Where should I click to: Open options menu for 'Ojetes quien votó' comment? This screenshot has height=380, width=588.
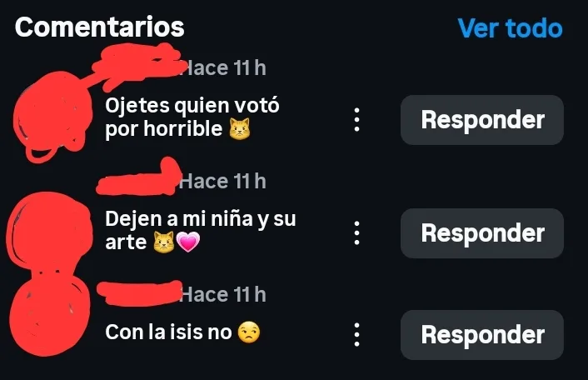click(x=357, y=120)
